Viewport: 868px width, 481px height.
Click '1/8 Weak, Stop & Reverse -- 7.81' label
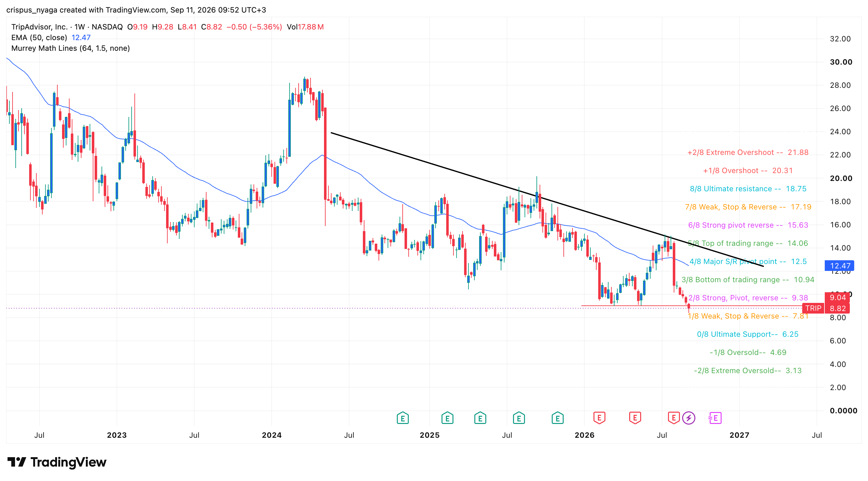(x=748, y=316)
